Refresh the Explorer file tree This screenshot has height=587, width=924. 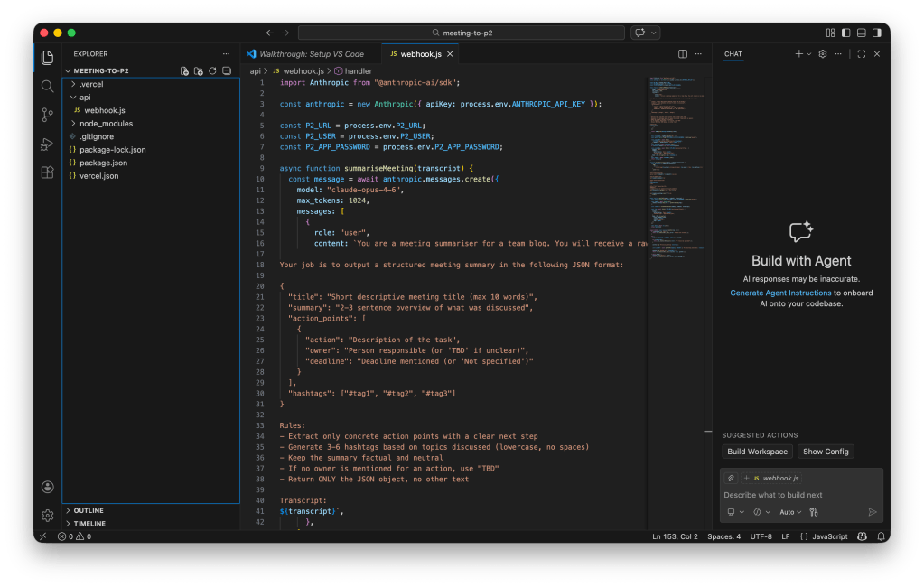pyautogui.click(x=212, y=70)
